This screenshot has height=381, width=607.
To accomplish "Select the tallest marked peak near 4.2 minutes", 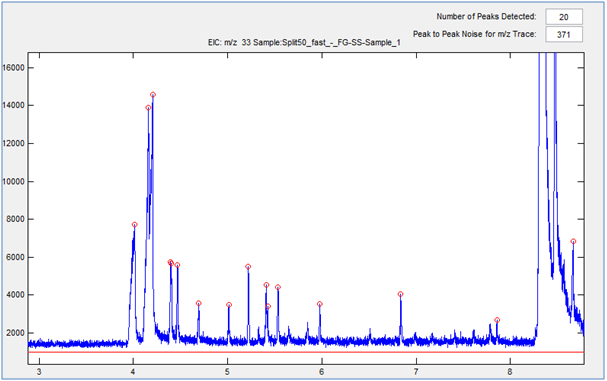I will [153, 94].
